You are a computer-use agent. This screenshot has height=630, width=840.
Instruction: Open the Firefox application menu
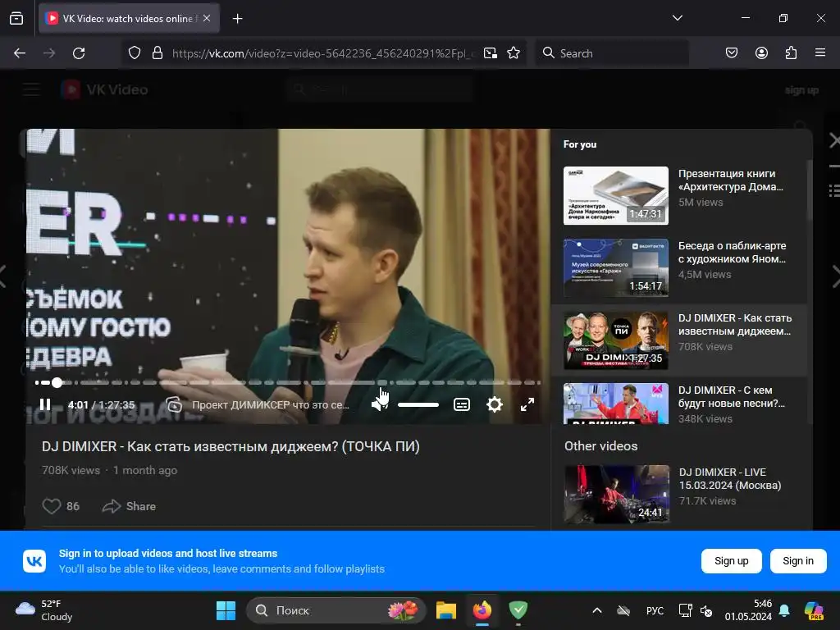coord(819,53)
